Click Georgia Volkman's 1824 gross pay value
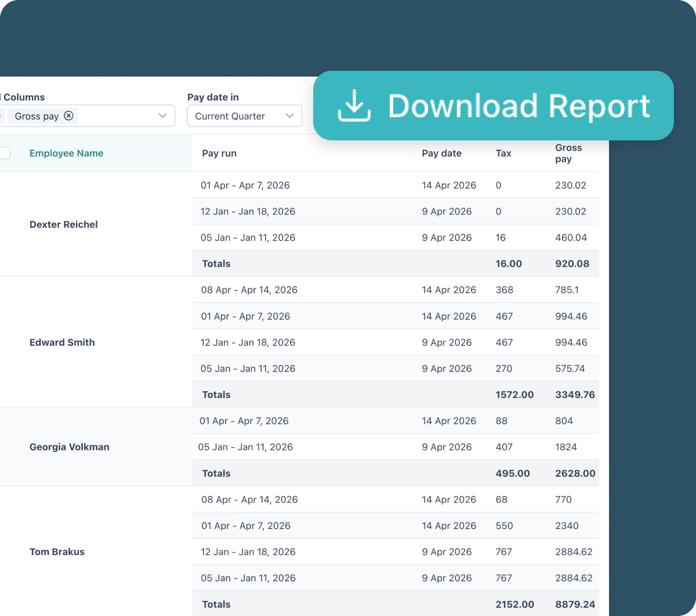The height and width of the screenshot is (616, 696). point(565,447)
